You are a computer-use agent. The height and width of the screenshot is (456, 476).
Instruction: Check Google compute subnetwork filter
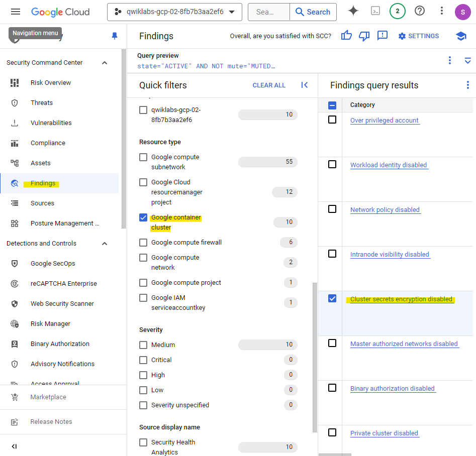[143, 157]
